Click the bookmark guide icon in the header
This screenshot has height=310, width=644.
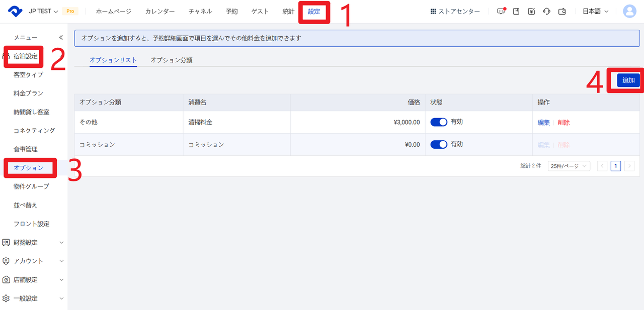coord(516,12)
